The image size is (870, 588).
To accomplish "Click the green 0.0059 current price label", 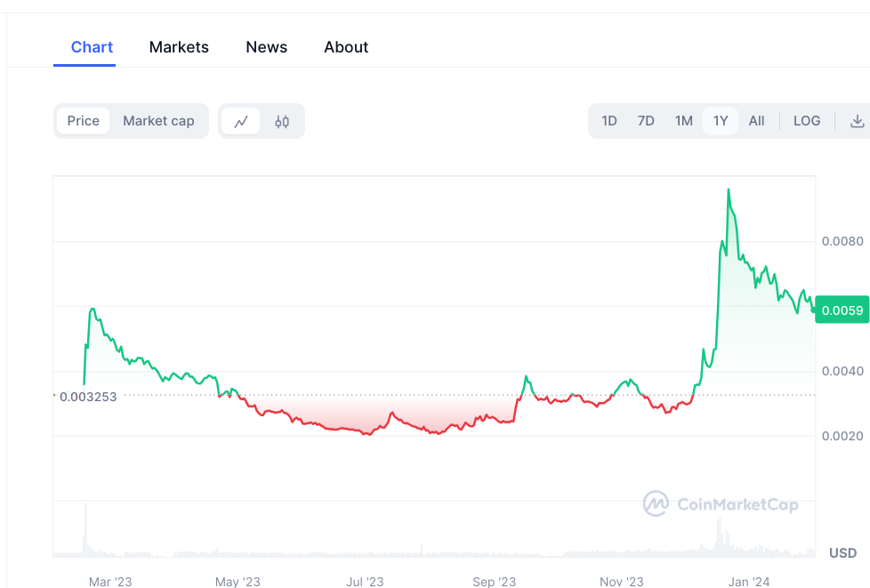I will (x=842, y=310).
